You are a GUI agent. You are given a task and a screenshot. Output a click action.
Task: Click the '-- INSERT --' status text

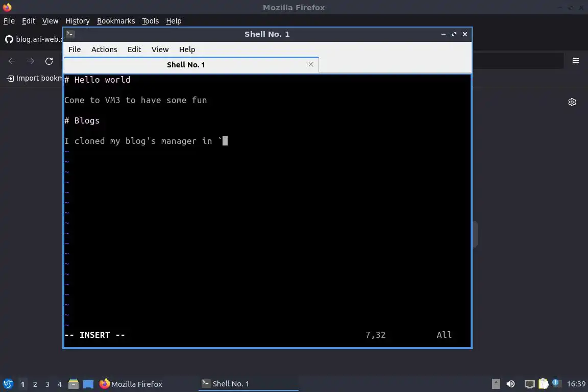click(x=94, y=335)
